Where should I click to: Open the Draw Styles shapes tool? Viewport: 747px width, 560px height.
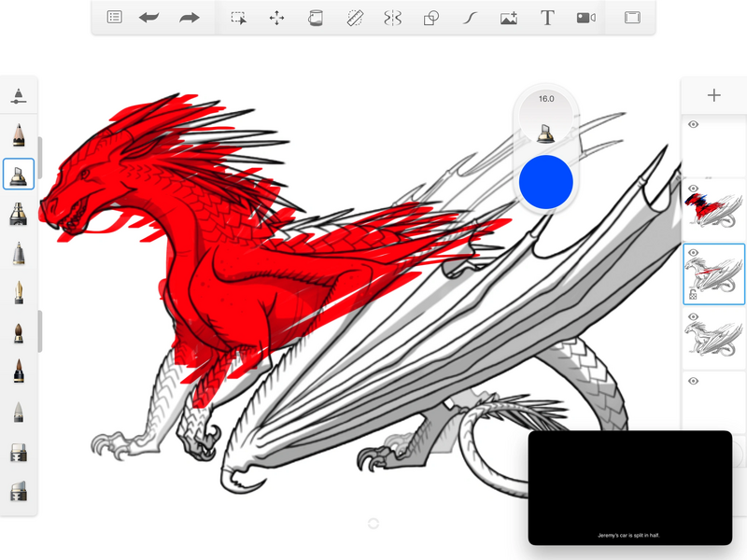click(431, 18)
